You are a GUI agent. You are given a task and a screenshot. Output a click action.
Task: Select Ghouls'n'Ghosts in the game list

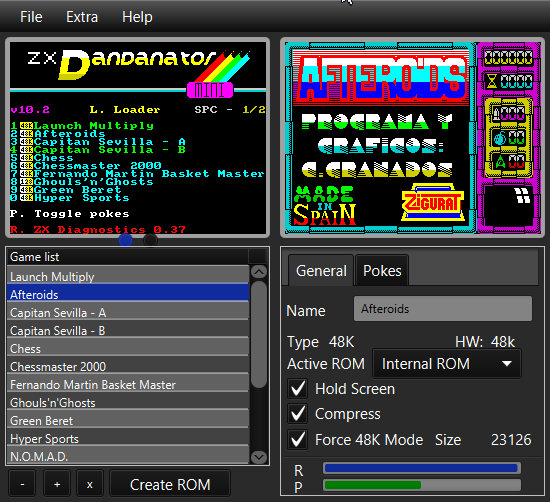128,402
